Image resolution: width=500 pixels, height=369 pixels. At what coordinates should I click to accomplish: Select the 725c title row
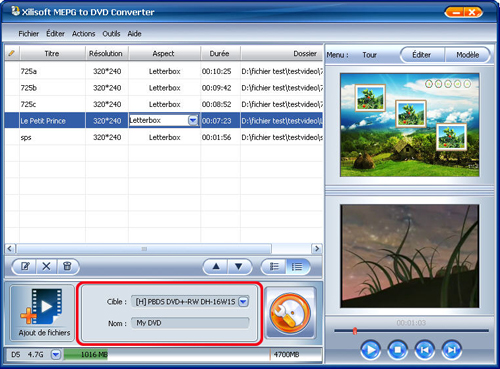click(x=164, y=104)
